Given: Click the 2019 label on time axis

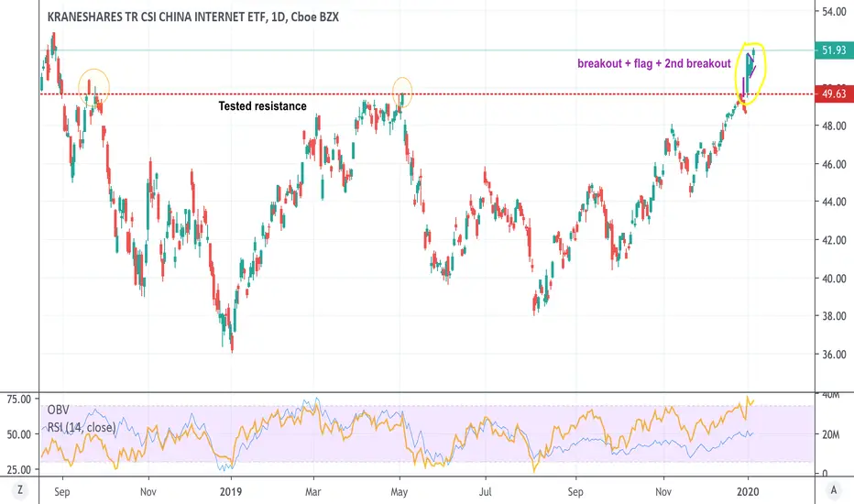Looking at the screenshot, I should pos(230,492).
